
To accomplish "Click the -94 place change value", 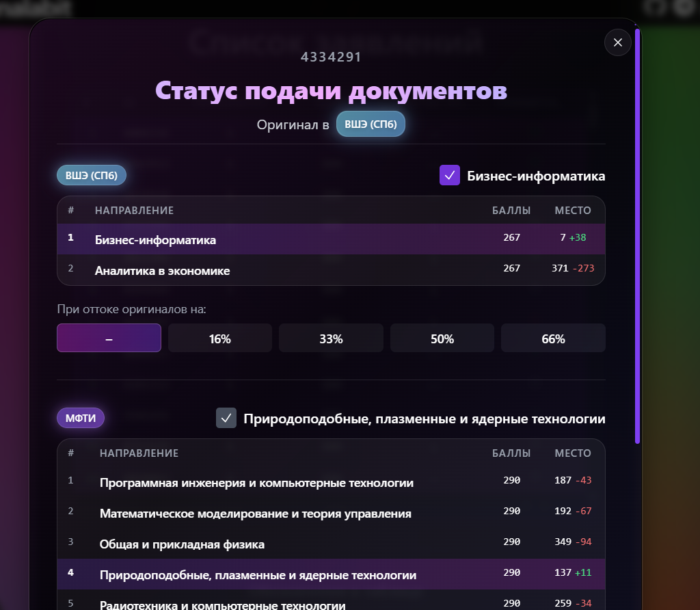I will click(584, 542).
